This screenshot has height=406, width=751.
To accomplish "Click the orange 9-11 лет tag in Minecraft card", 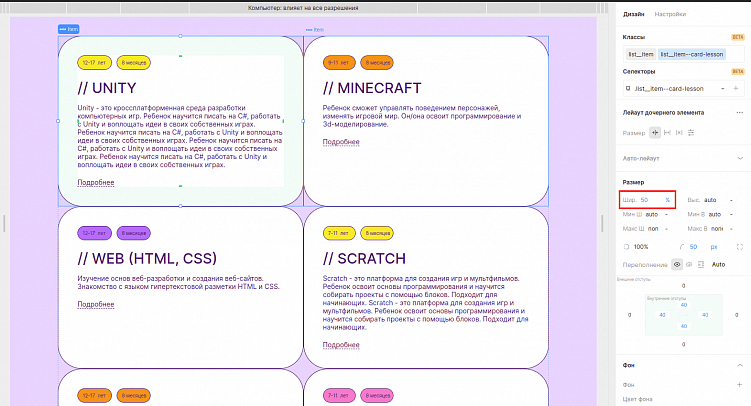I will tap(339, 63).
